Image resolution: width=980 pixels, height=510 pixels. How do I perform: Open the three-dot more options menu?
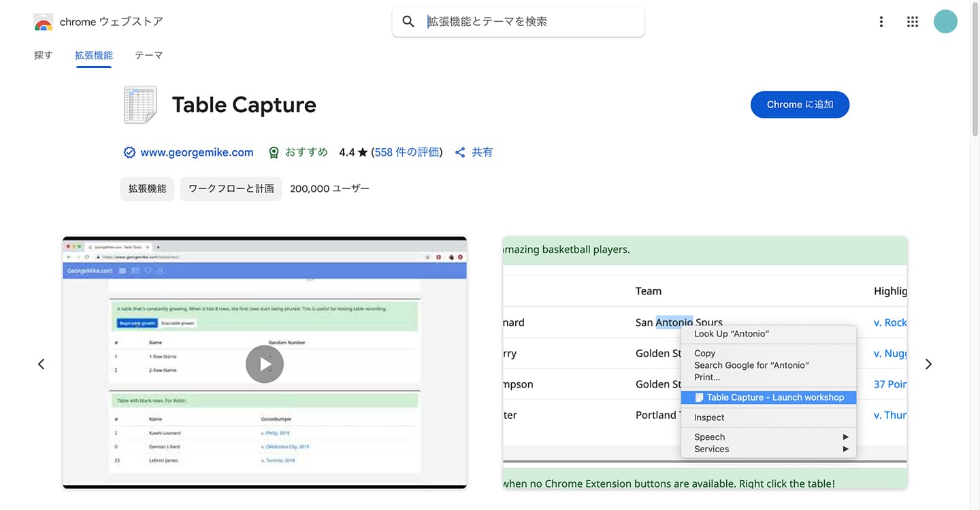pos(881,22)
